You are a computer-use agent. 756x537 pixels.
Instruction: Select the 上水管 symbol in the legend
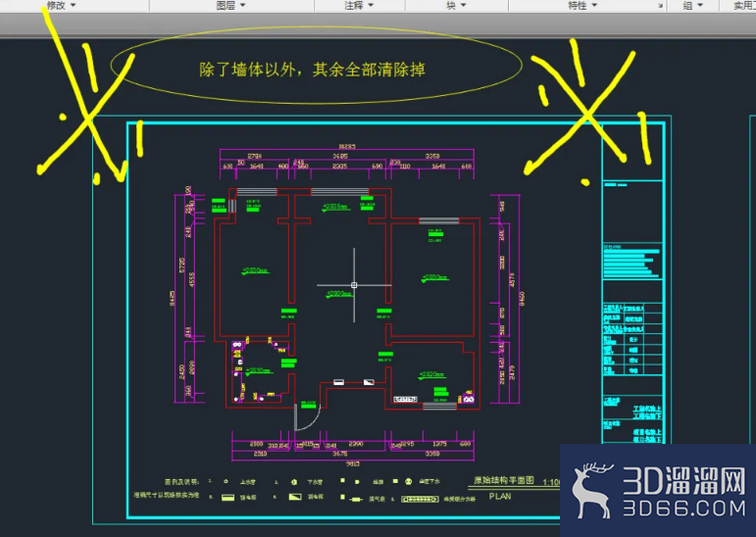(226, 481)
